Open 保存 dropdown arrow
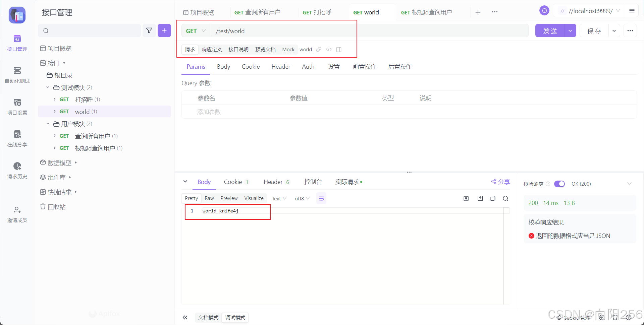 tap(614, 31)
